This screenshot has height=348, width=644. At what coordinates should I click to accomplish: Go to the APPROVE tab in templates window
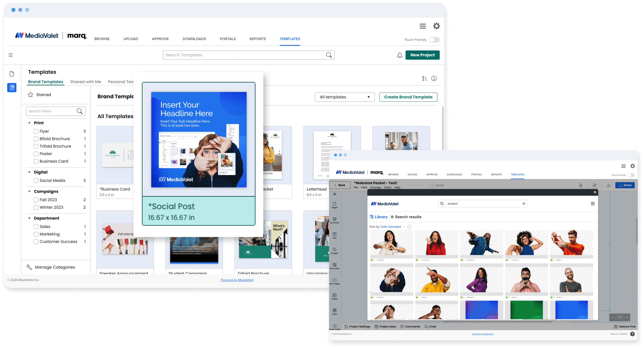[160, 39]
